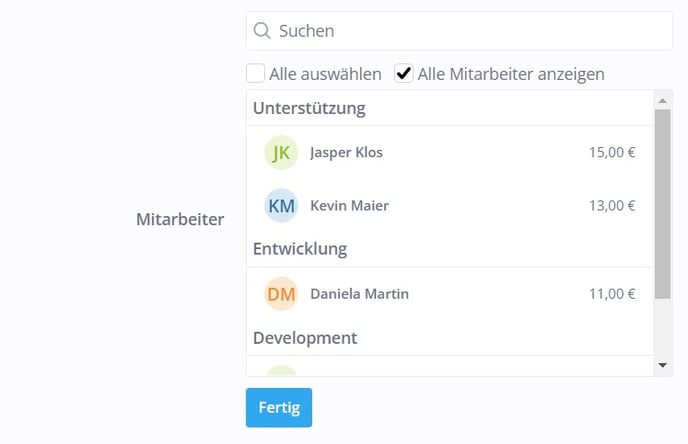Viewport: 688px width, 444px height.
Task: Click the Fertig button
Action: 279,408
